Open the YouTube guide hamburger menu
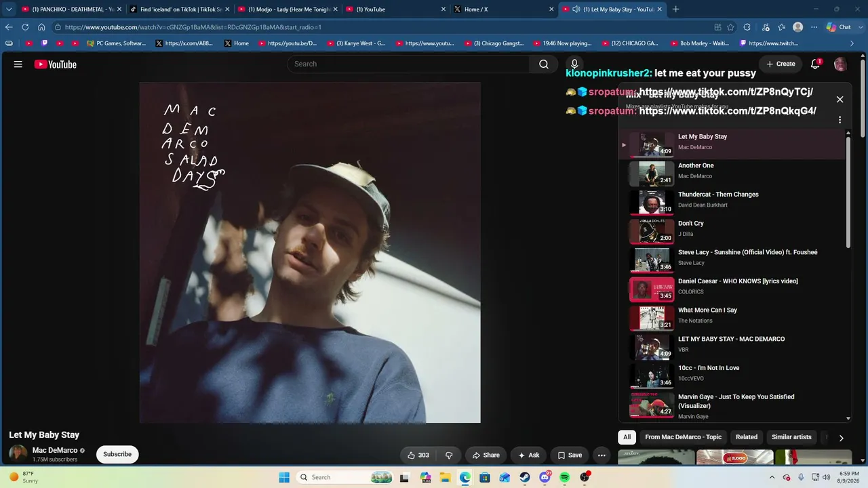Image resolution: width=868 pixels, height=488 pixels. (18, 64)
